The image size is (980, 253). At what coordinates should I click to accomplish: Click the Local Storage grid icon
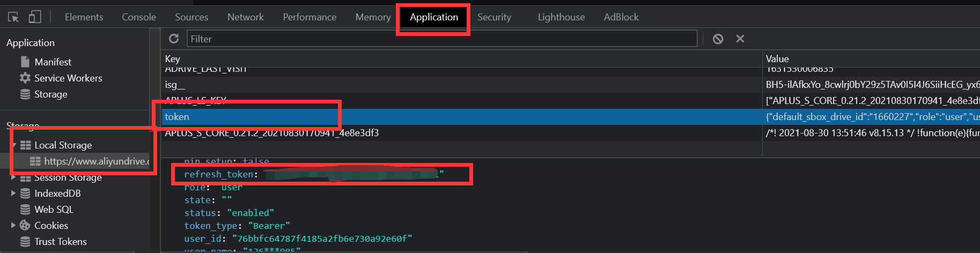25,145
